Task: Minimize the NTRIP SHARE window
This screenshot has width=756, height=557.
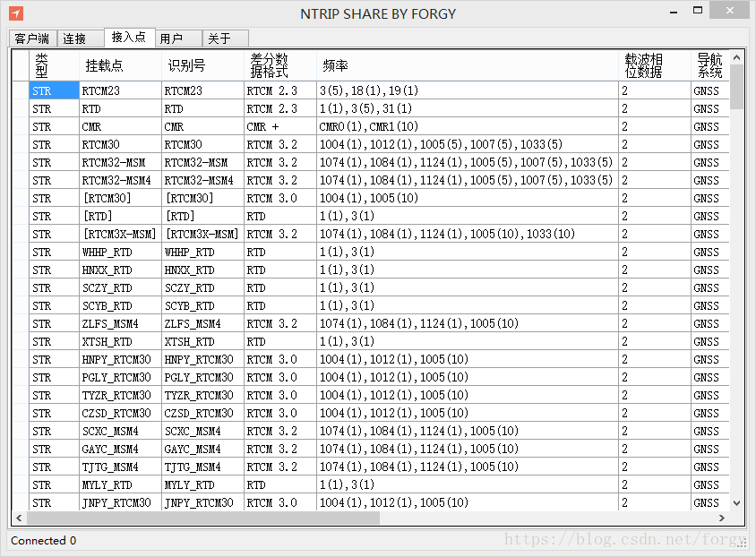Action: (674, 12)
